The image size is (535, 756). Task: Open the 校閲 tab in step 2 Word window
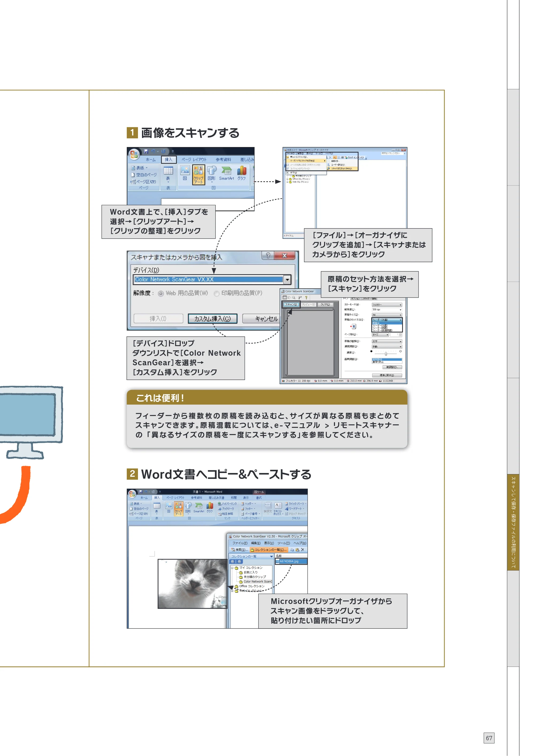point(234,498)
